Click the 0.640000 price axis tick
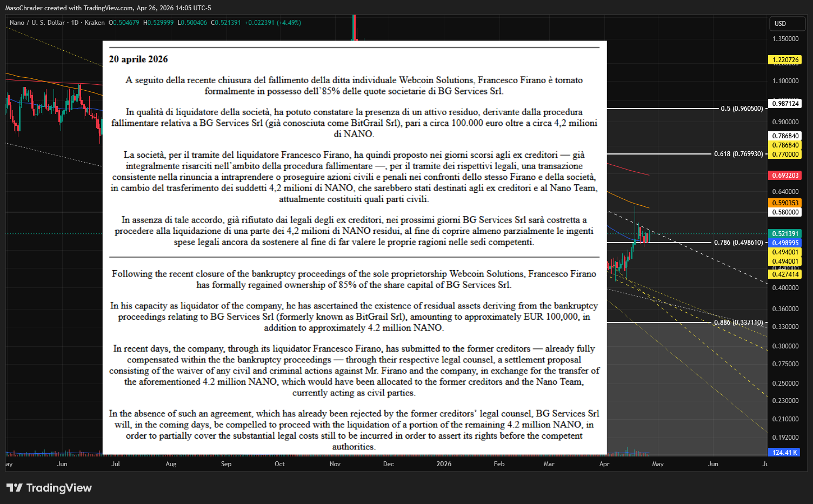Viewport: 813px width, 504px height. pos(785,192)
